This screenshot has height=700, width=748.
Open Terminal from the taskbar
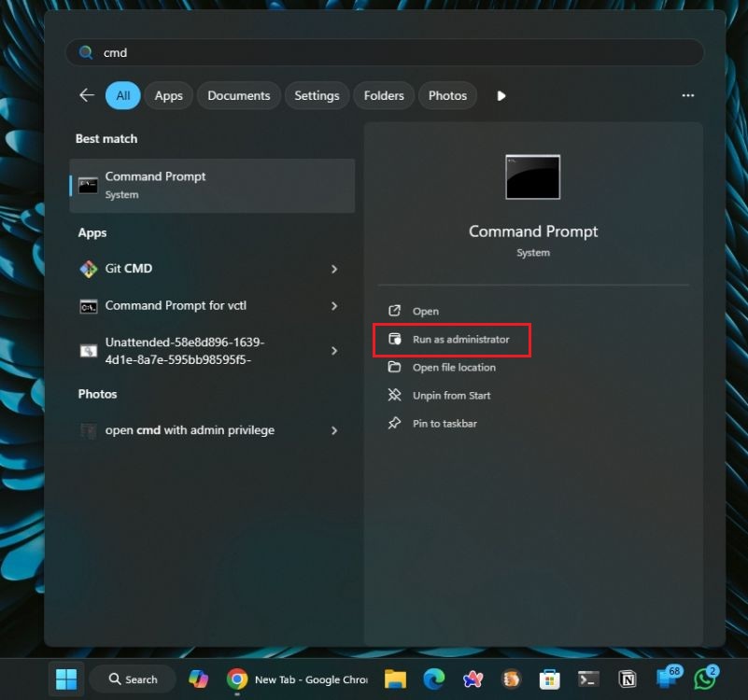[x=588, y=679]
